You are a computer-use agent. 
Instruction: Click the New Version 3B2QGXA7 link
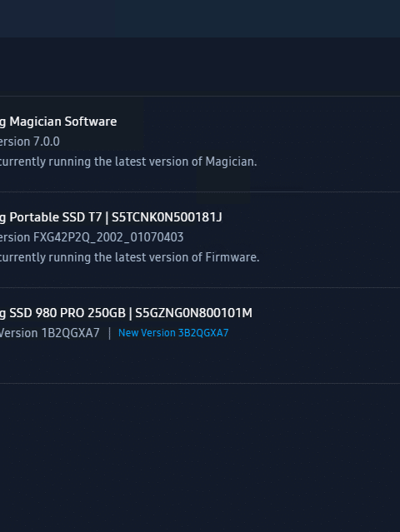click(x=173, y=333)
